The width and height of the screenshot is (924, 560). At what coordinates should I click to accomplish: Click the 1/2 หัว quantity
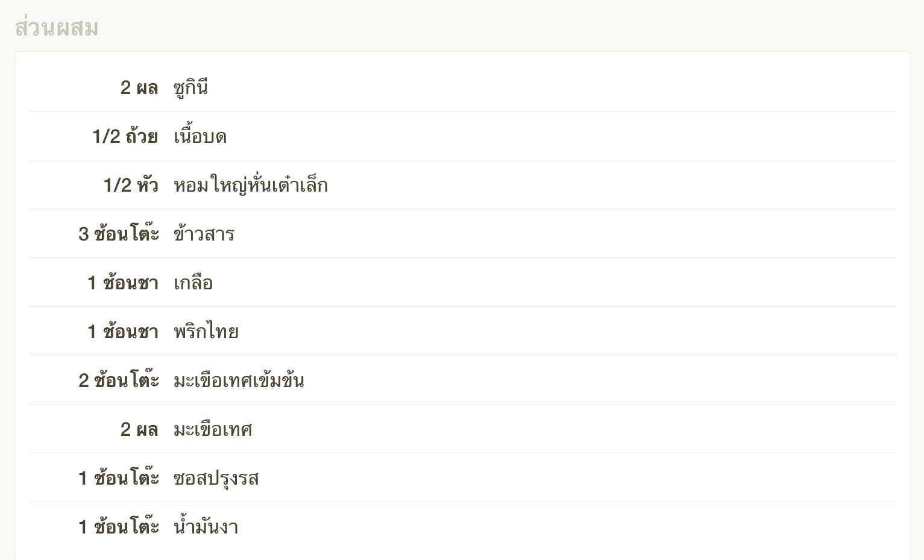(130, 186)
